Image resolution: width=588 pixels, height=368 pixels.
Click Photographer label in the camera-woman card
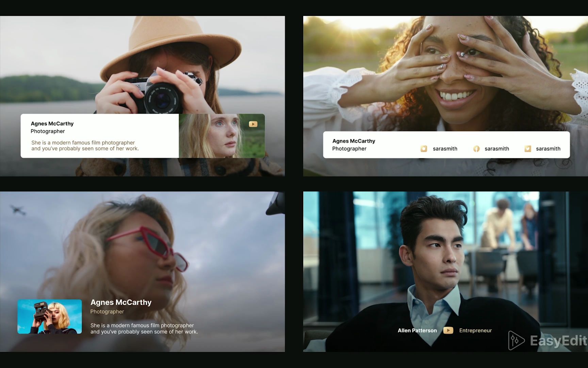click(48, 131)
